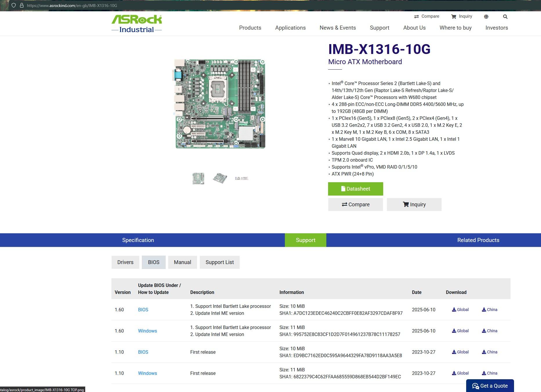Select the Drivers tab
This screenshot has width=541, height=392.
click(x=125, y=262)
